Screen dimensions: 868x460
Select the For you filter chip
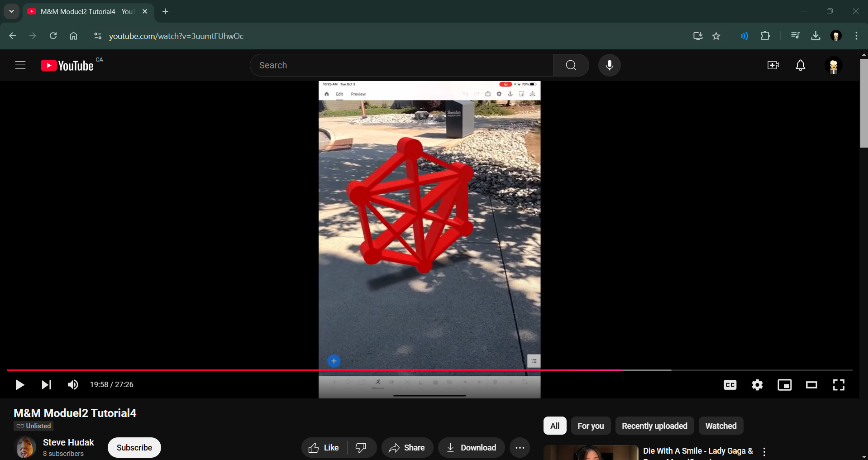pyautogui.click(x=590, y=426)
